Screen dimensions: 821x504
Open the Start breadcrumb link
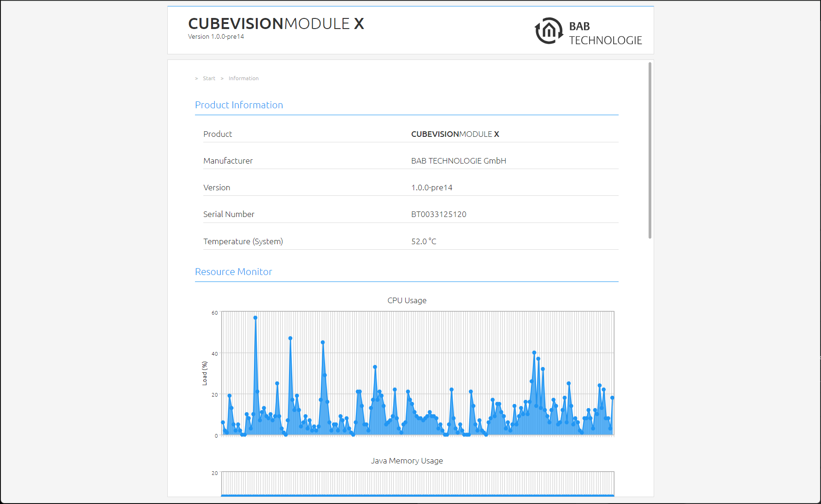coord(209,78)
